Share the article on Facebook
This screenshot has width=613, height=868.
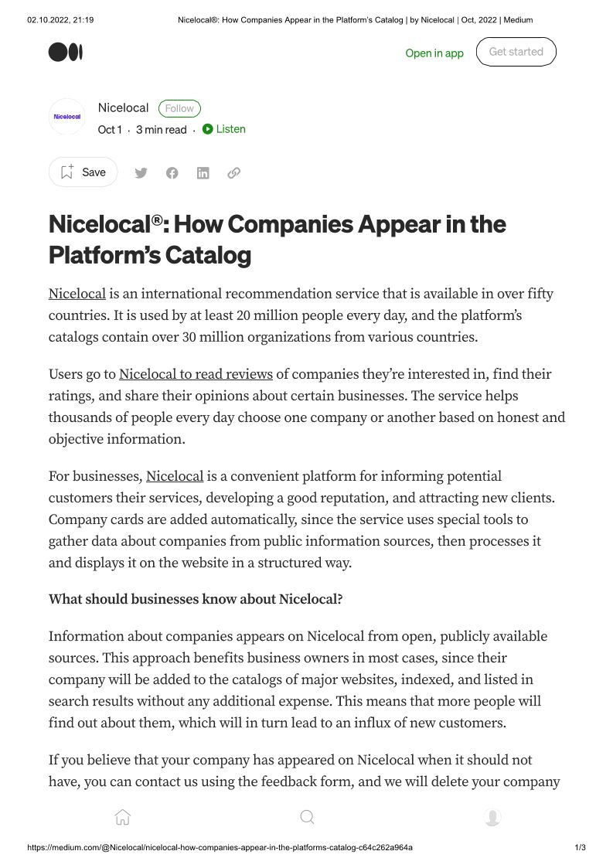point(172,173)
